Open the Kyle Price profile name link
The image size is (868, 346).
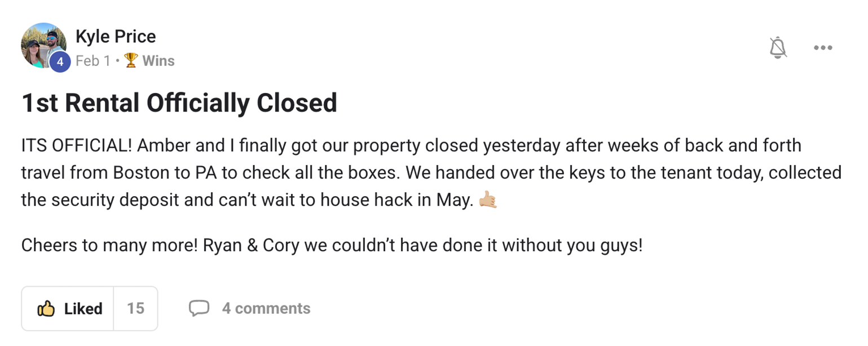tap(116, 37)
